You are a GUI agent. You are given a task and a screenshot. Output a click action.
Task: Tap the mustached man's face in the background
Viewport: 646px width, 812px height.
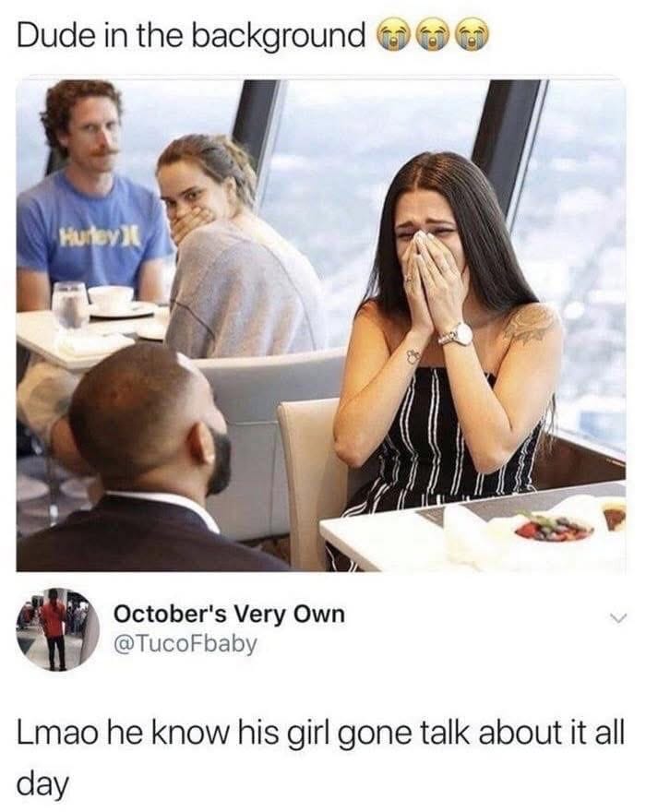coord(91,133)
